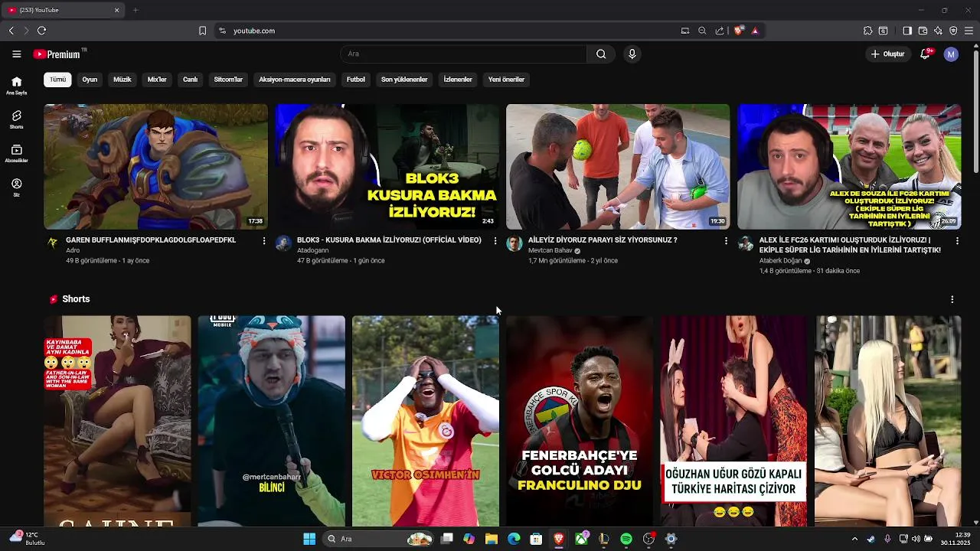Image resolution: width=980 pixels, height=551 pixels.
Task: Open a new browser tab
Action: tap(136, 10)
